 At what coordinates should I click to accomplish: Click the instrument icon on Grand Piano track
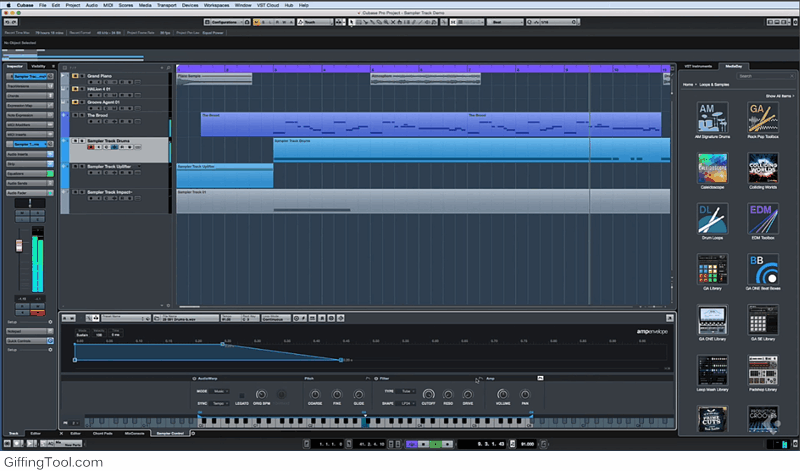(x=75, y=76)
